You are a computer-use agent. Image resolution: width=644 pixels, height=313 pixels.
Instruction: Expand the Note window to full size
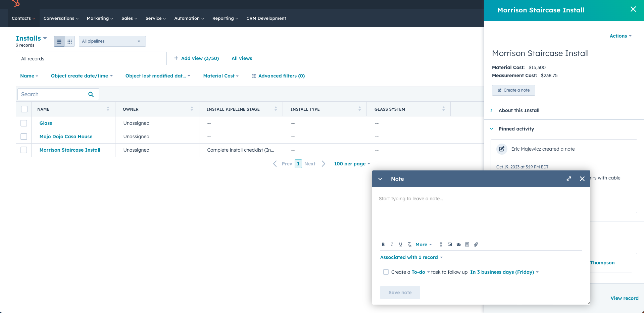click(x=568, y=179)
